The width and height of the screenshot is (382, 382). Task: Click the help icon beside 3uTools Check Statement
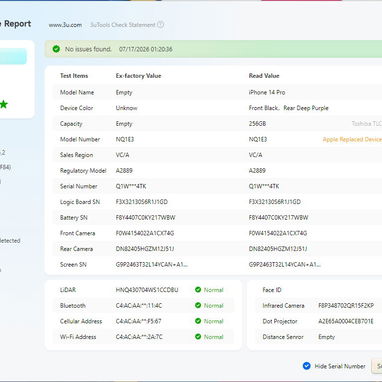(160, 24)
